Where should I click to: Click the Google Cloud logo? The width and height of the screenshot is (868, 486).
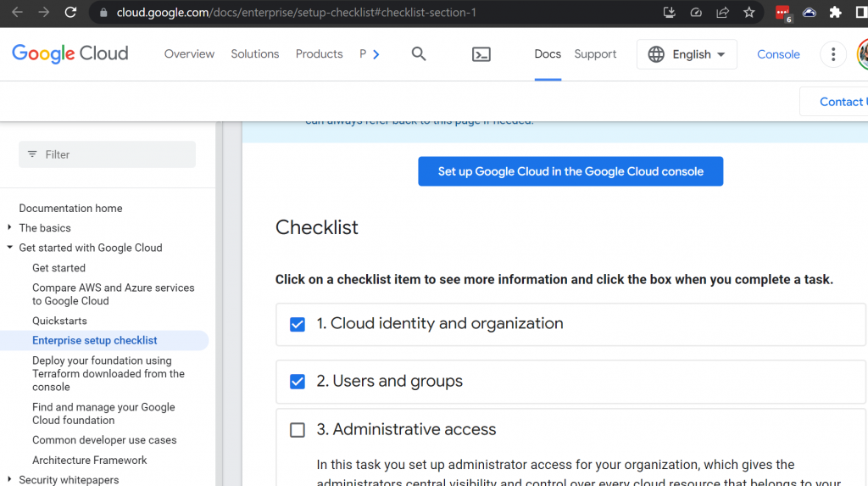[x=70, y=53]
